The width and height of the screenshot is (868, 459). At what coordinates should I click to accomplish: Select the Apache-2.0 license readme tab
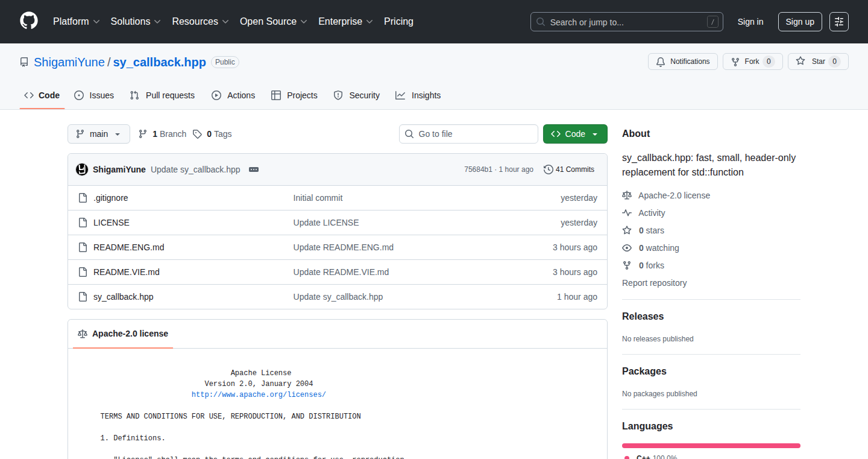click(x=123, y=334)
